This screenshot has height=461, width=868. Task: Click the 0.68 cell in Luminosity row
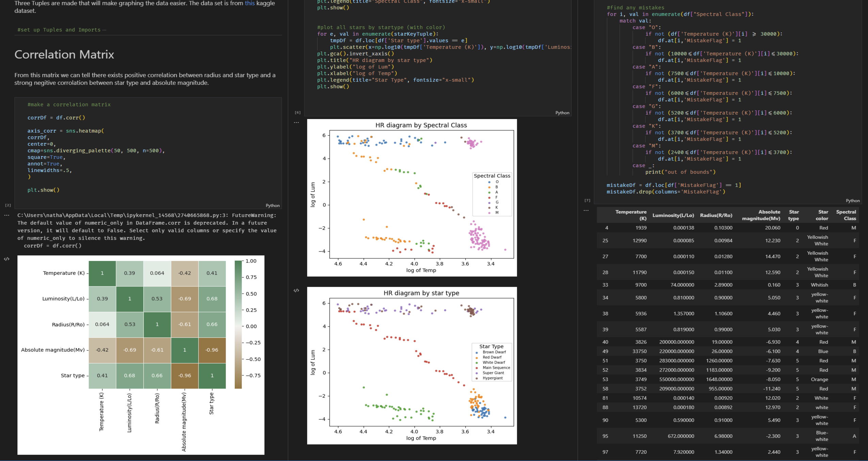(x=212, y=299)
